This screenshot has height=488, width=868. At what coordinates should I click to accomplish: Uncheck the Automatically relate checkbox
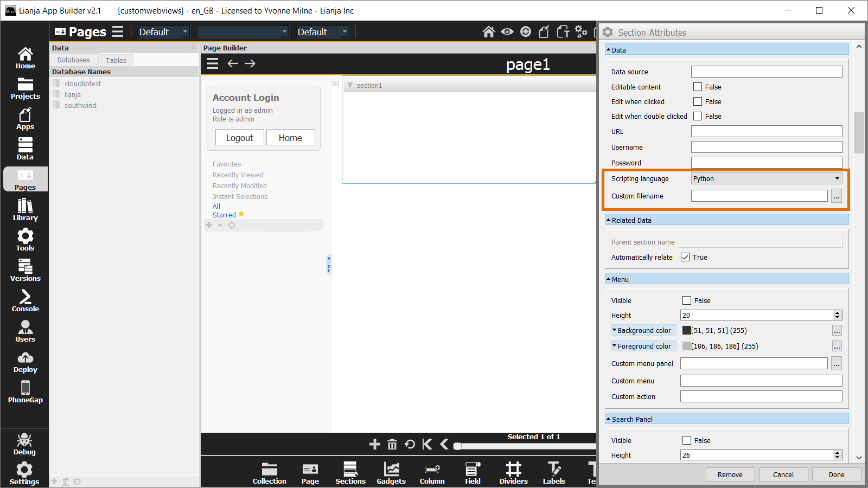(x=685, y=257)
